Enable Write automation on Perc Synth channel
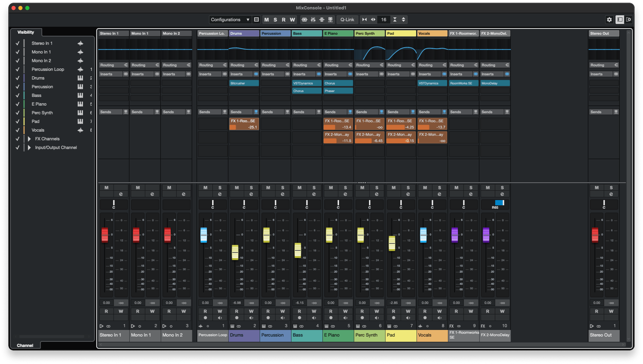The width and height of the screenshot is (643, 364). tap(377, 312)
